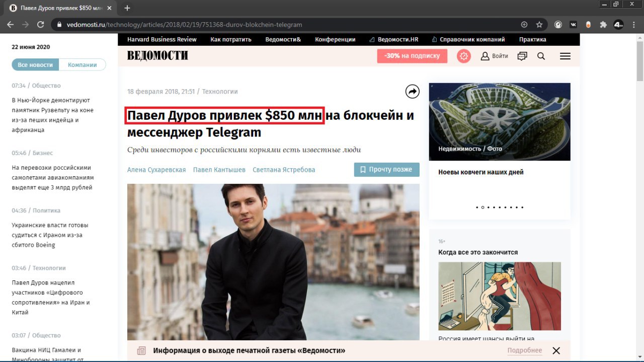
Task: Click the padlock site info icon
Action: pos(59,24)
